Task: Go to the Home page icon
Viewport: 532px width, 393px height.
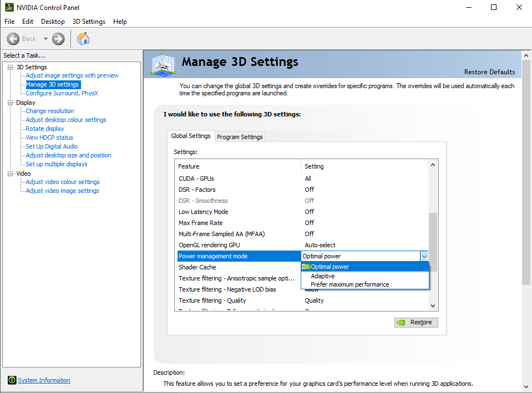Action: click(x=83, y=39)
